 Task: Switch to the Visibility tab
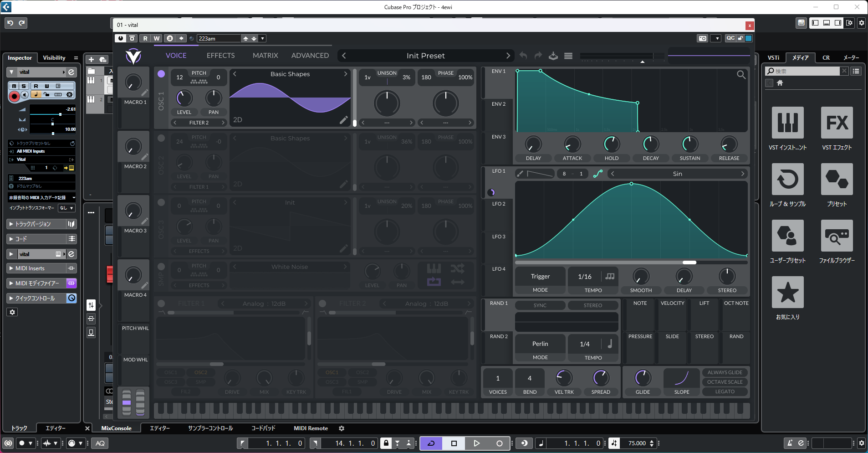tap(54, 58)
